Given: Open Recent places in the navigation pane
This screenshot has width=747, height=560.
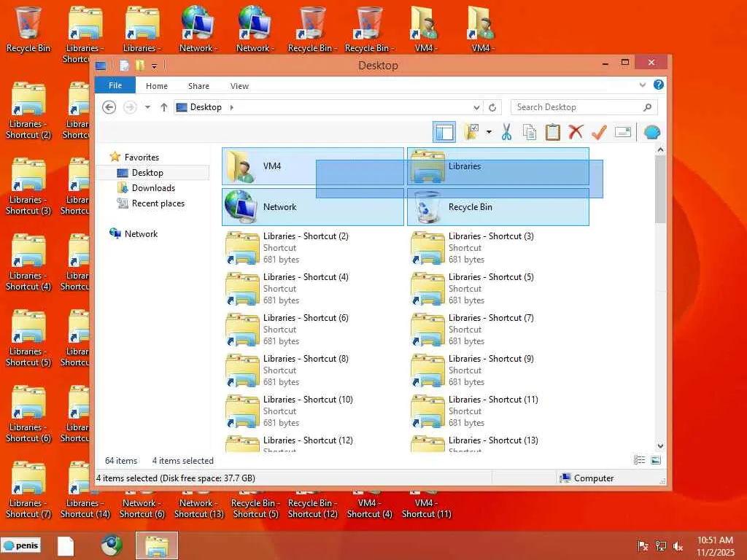Looking at the screenshot, I should click(158, 203).
